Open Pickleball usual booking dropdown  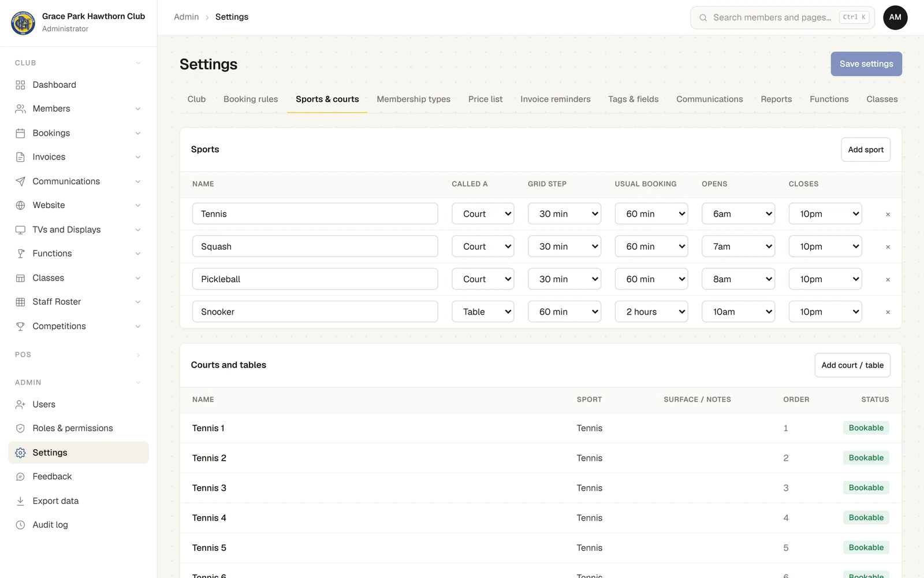[x=651, y=279]
